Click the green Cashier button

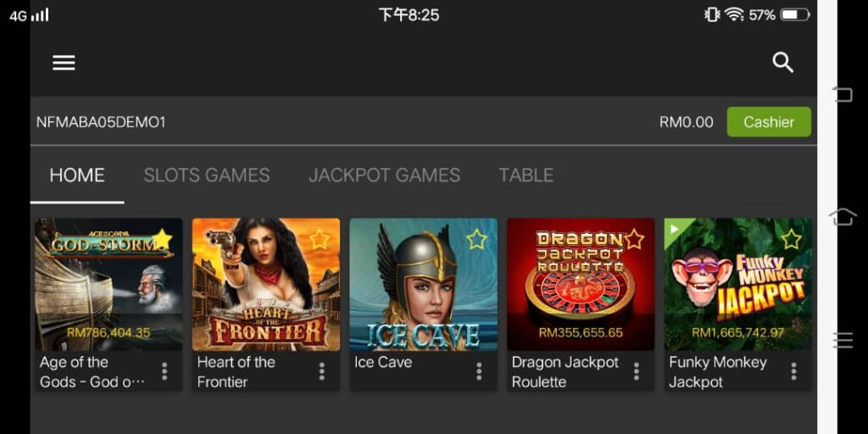[769, 122]
